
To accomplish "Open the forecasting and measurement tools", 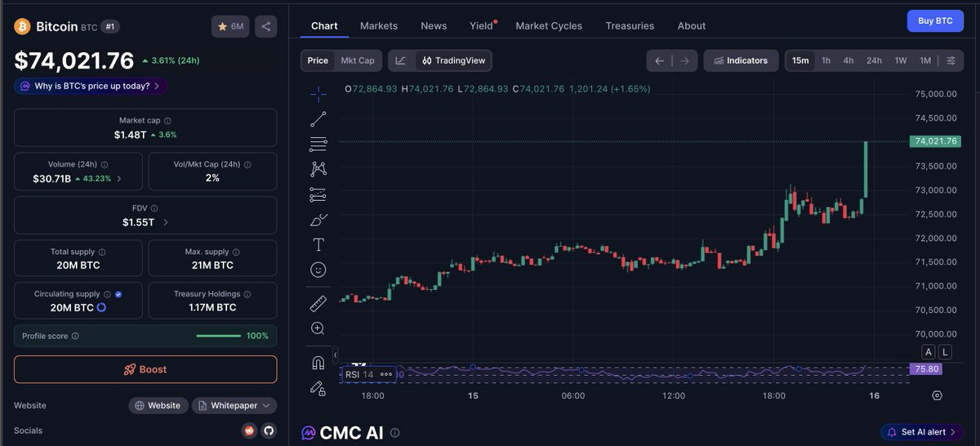I will coord(318,194).
